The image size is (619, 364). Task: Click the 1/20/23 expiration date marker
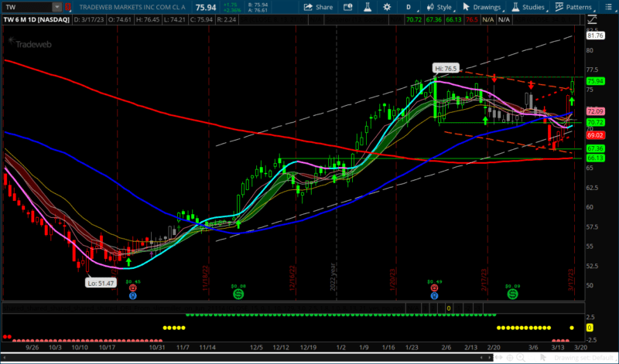[392, 280]
